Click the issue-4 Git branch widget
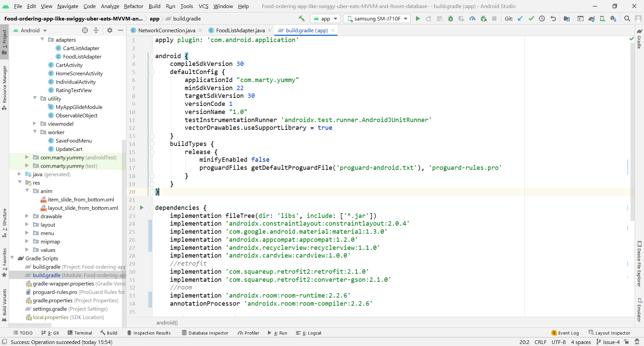The width and height of the screenshot is (644, 346). [608, 342]
